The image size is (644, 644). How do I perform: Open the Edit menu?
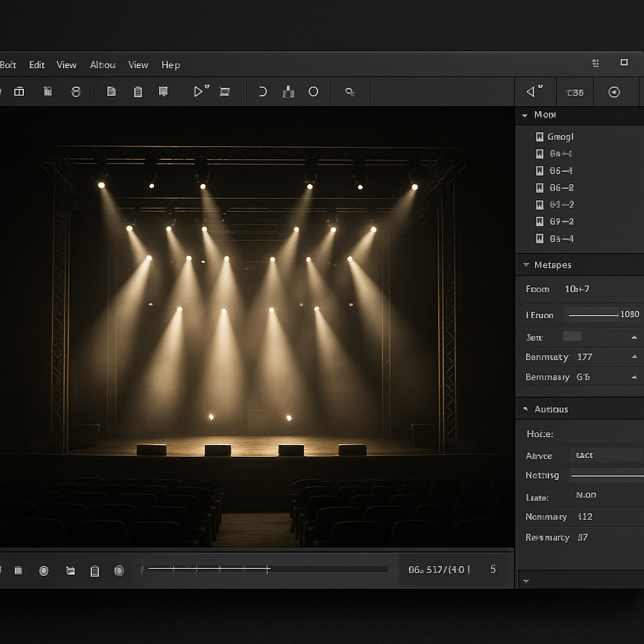(x=36, y=65)
